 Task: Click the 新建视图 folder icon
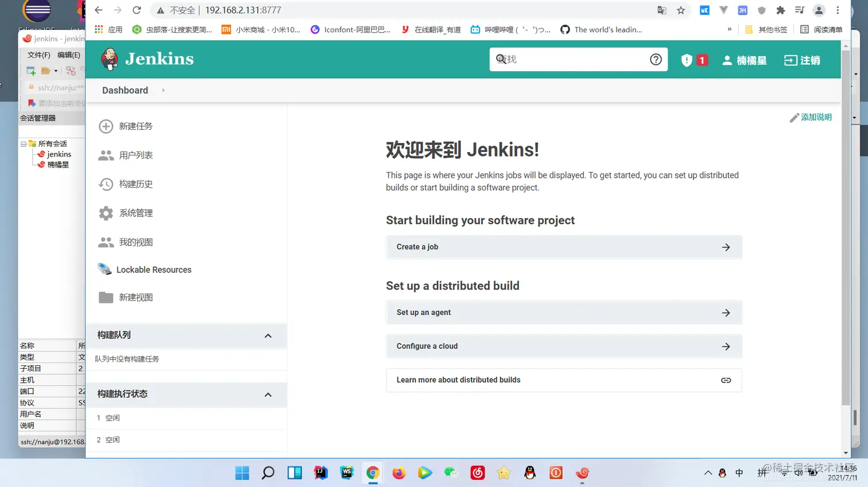[106, 297]
